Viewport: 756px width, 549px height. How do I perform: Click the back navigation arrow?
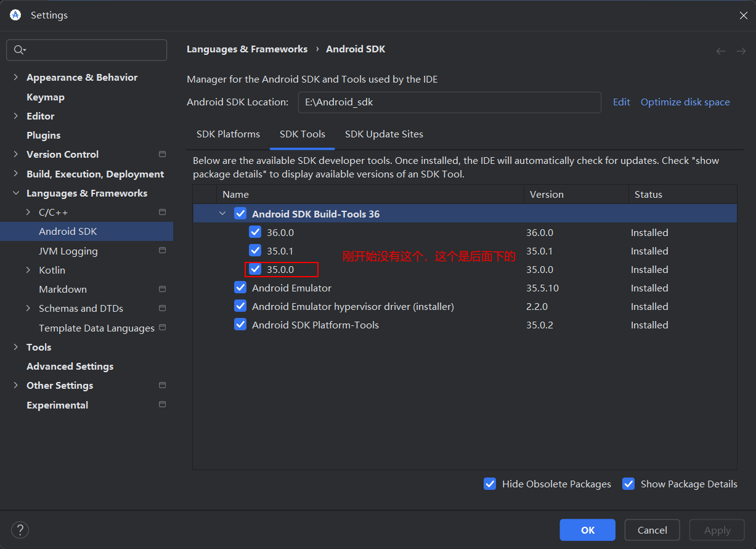pyautogui.click(x=721, y=51)
